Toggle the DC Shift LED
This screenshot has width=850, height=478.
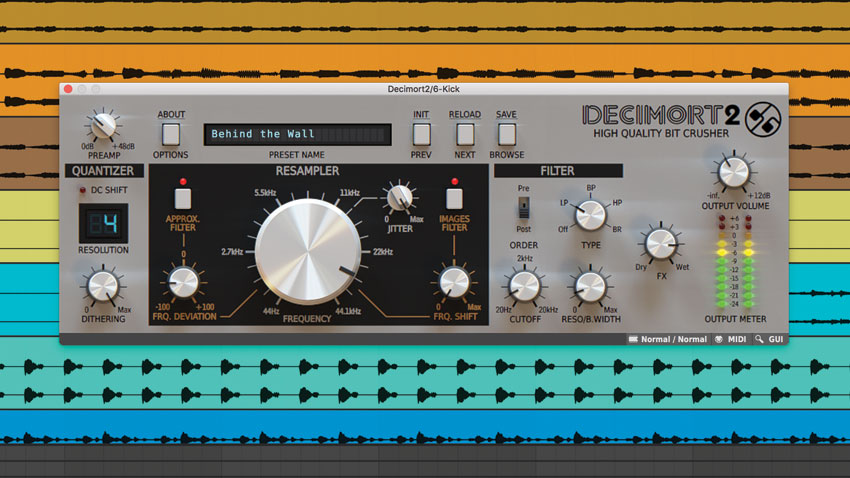83,190
